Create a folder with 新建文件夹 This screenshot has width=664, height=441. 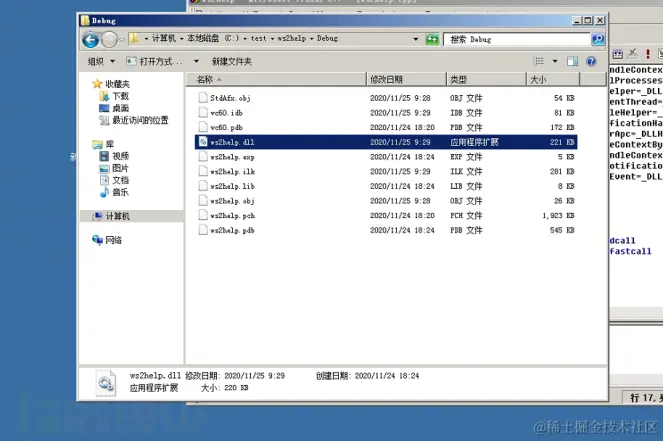232,61
